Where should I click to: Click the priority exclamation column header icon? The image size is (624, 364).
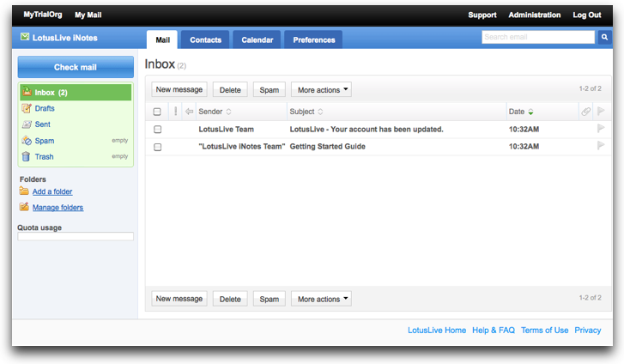pyautogui.click(x=175, y=111)
